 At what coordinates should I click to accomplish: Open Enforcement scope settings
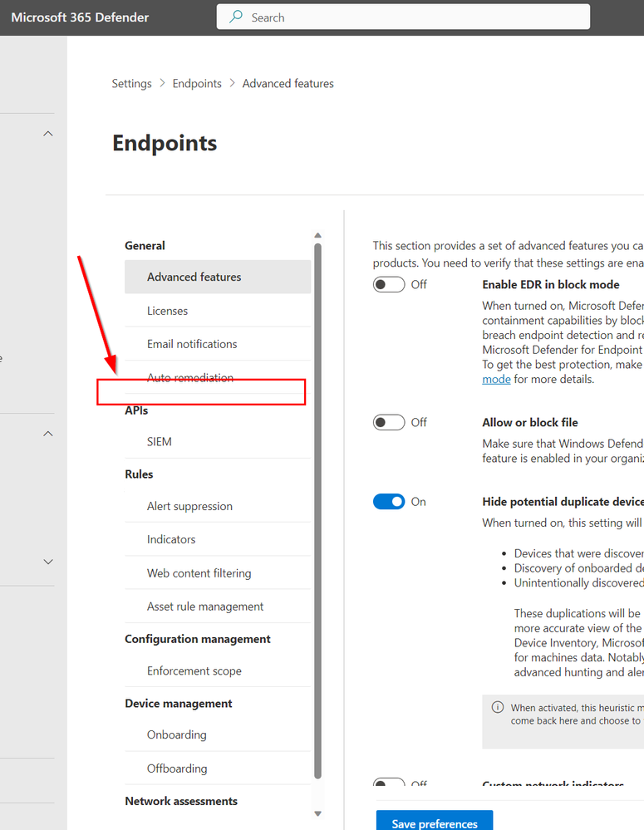tap(218, 670)
